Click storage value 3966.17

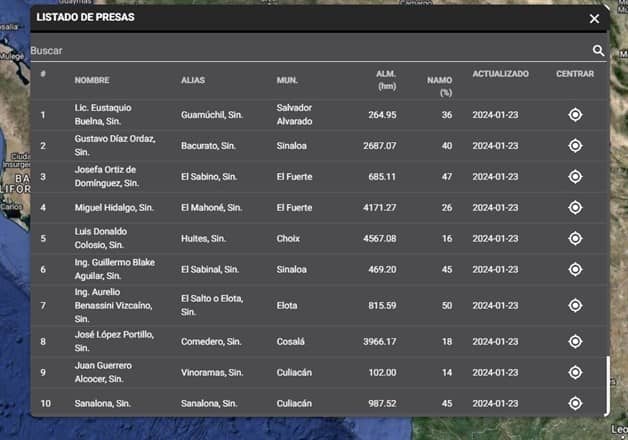pos(380,342)
